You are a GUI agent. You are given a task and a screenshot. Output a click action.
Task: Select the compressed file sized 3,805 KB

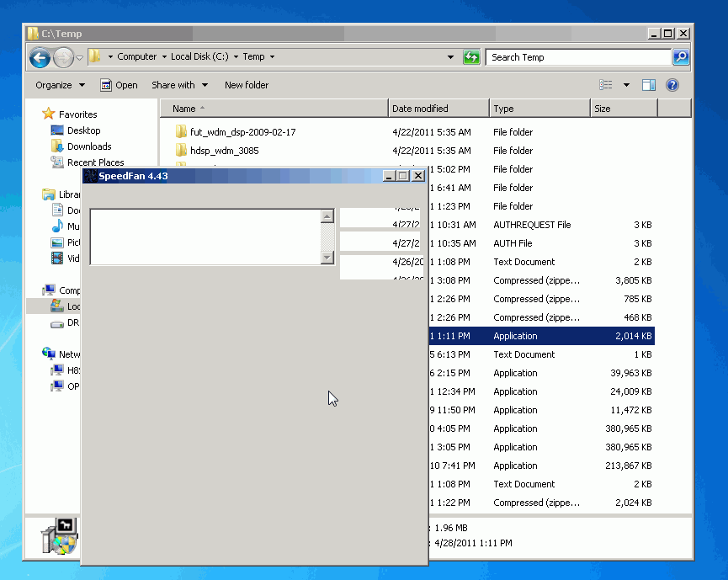[x=542, y=280]
